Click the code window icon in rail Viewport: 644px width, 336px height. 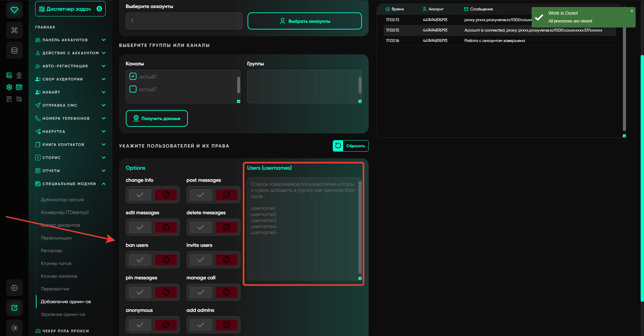click(x=19, y=87)
